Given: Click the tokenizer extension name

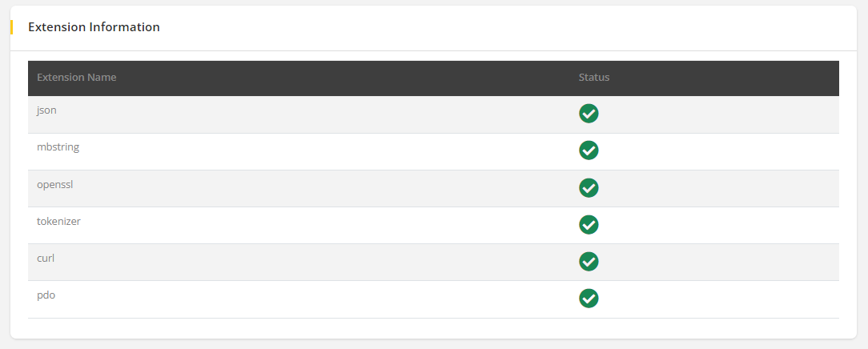Looking at the screenshot, I should click(x=58, y=221).
